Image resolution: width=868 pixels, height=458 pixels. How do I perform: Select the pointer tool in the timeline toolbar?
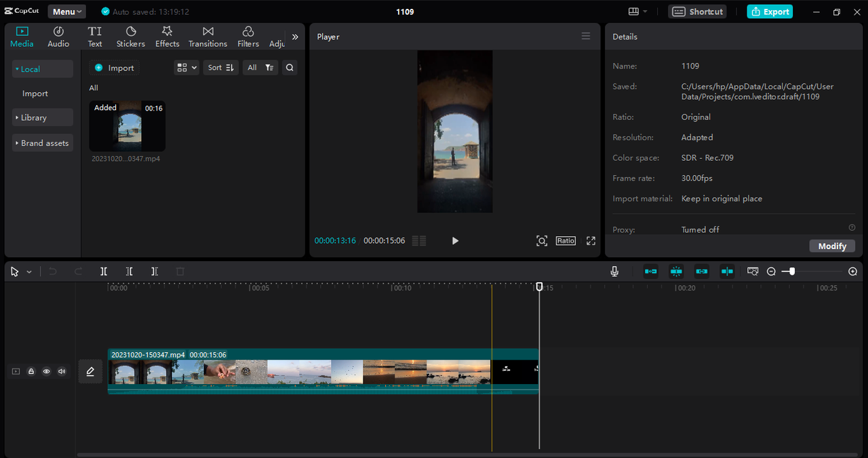tap(15, 271)
